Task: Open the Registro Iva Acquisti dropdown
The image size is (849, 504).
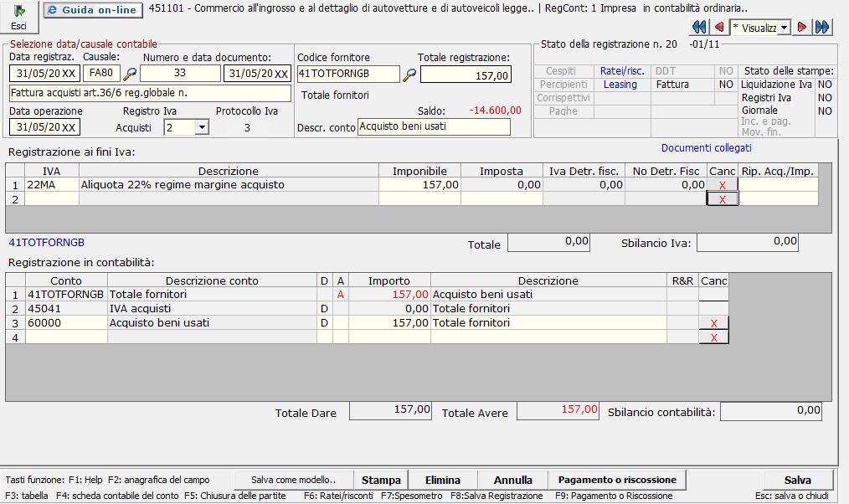Action: point(202,128)
